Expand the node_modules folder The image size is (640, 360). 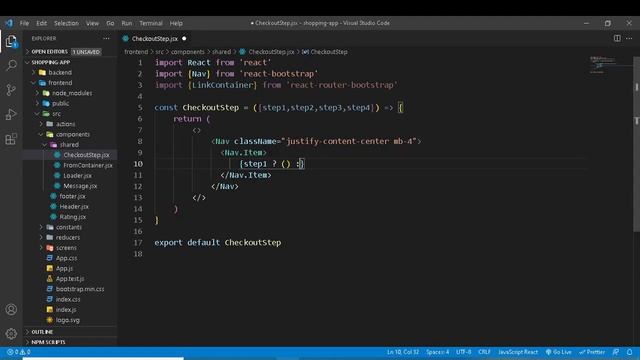[70, 93]
